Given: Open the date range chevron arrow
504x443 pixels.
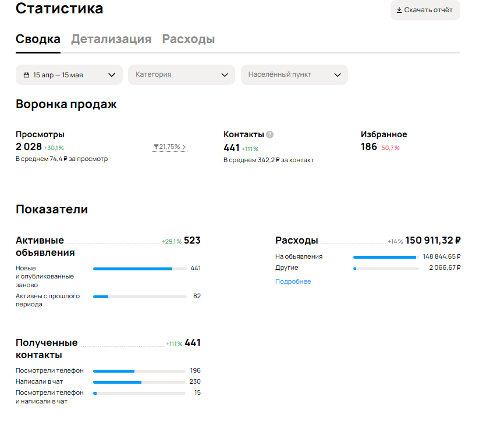Looking at the screenshot, I should pyautogui.click(x=112, y=75).
